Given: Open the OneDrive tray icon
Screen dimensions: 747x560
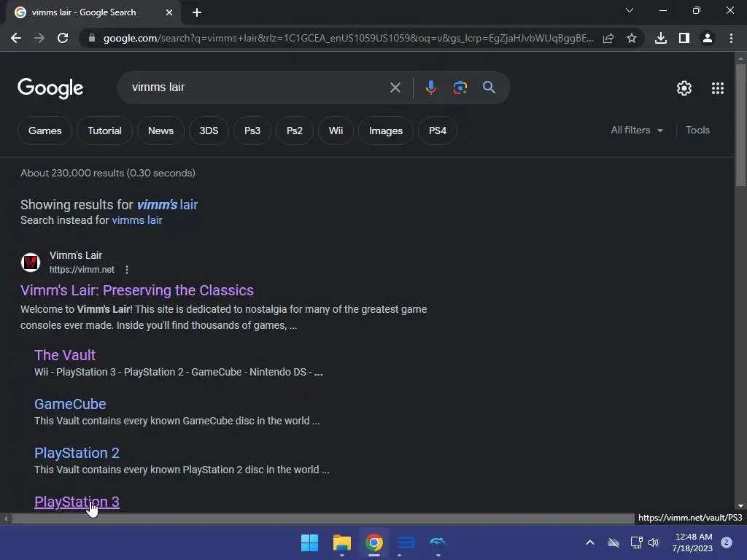Looking at the screenshot, I should click(614, 542).
